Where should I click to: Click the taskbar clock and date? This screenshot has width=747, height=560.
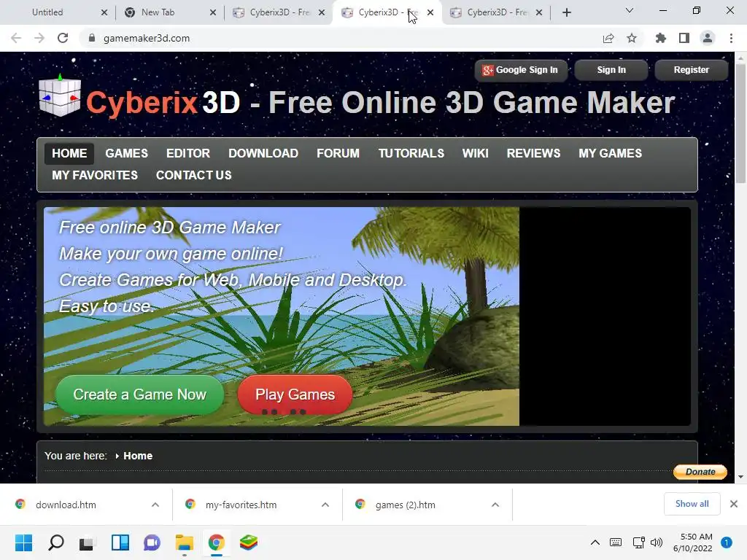point(693,542)
